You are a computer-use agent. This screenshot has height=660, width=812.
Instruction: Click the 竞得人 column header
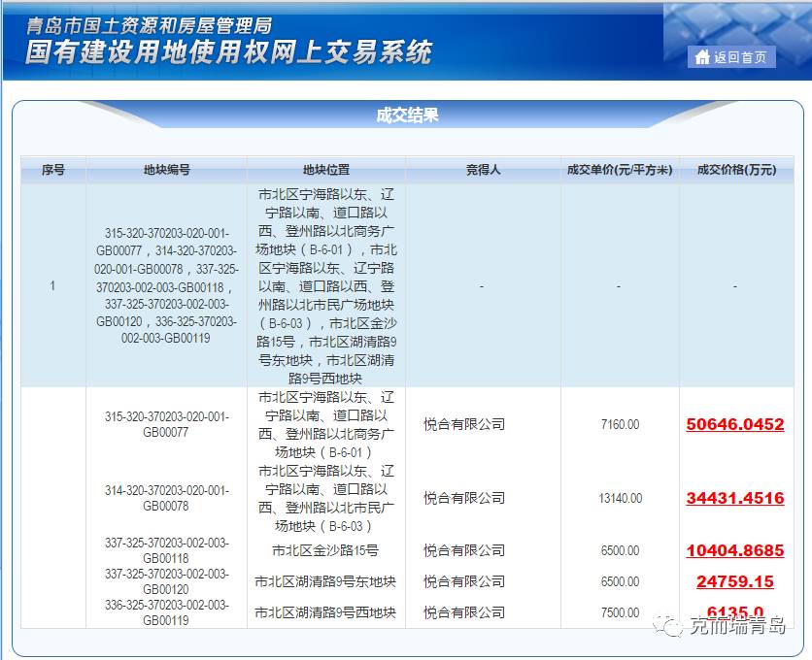tap(483, 170)
